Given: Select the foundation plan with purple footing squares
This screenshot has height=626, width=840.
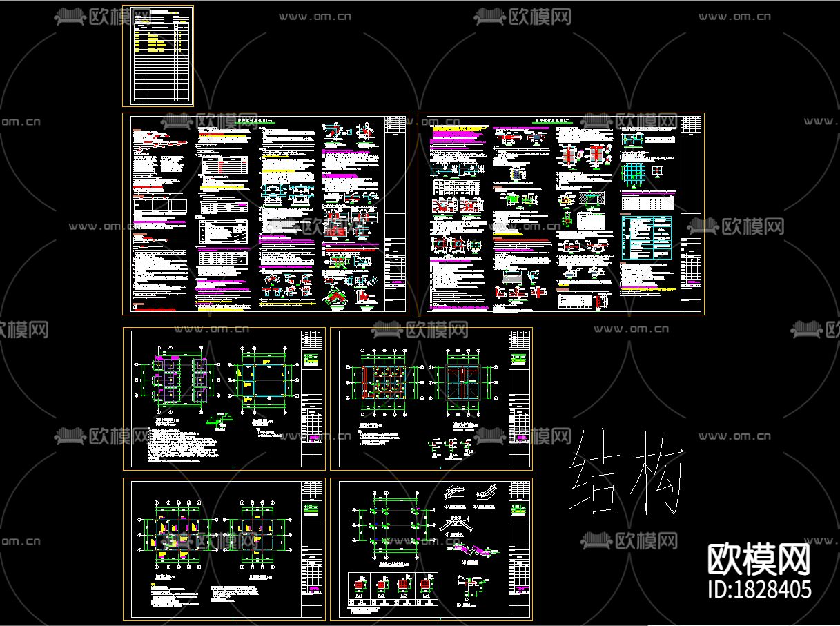Looking at the screenshot, I should click(178, 381).
